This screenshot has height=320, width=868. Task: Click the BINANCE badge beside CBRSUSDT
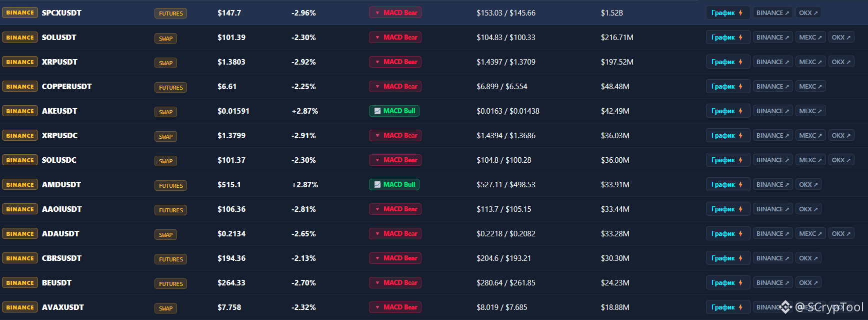click(20, 258)
